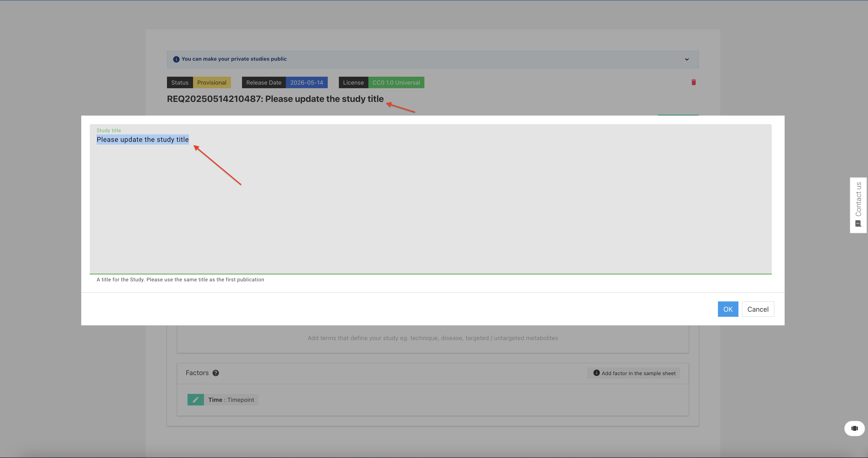Click the Contact us chat icon
Image resolution: width=868 pixels, height=458 pixels.
coord(858,224)
